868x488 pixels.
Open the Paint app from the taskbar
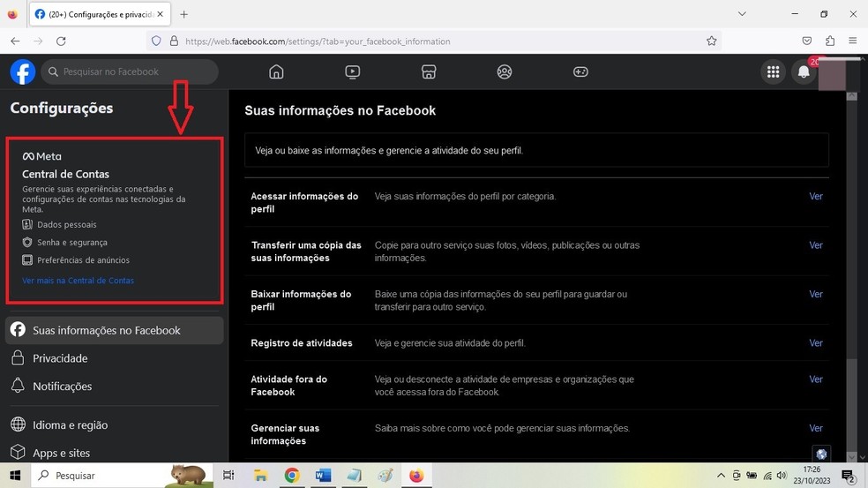385,476
